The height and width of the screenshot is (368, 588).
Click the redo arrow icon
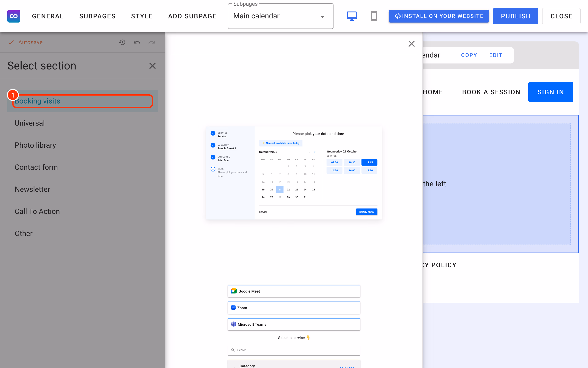point(152,42)
